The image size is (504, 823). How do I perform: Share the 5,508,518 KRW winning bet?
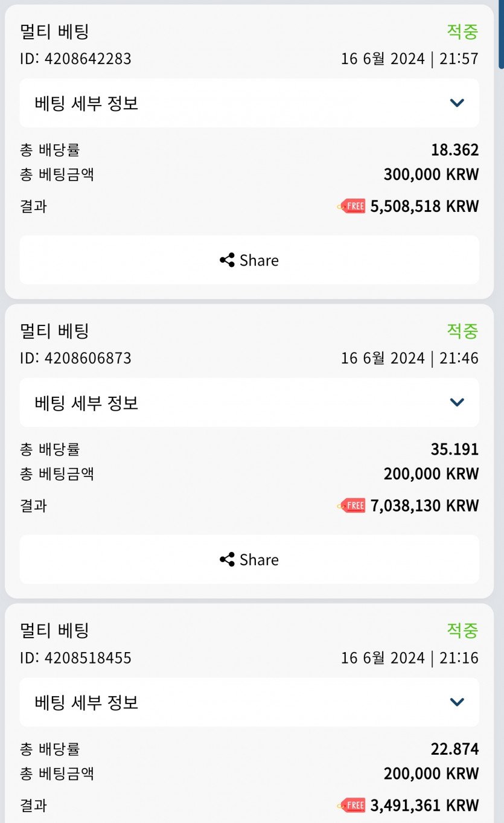pyautogui.click(x=249, y=260)
